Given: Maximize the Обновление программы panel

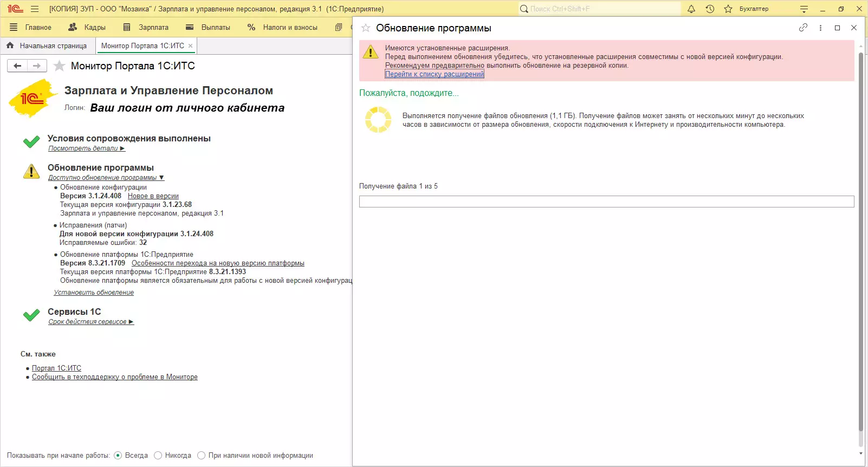Looking at the screenshot, I should click(837, 28).
